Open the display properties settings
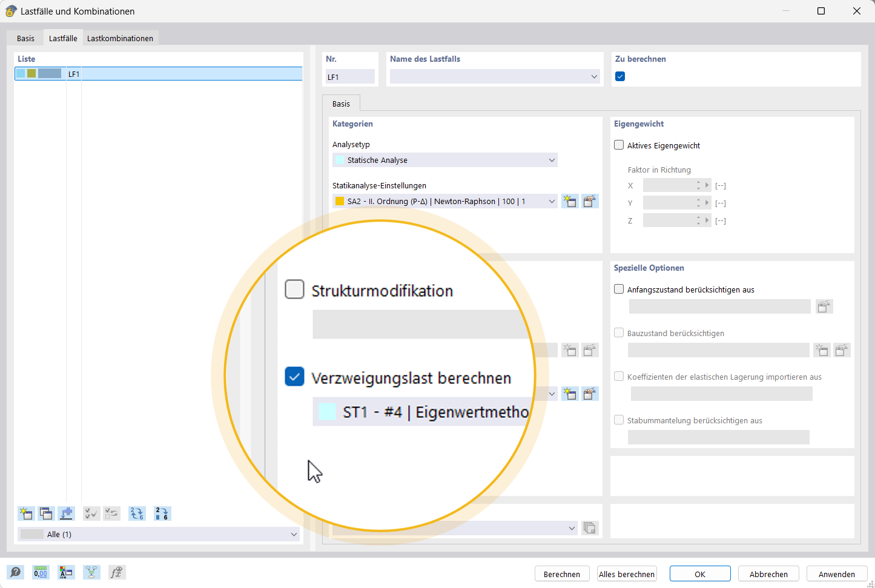875x588 pixels. click(66, 572)
